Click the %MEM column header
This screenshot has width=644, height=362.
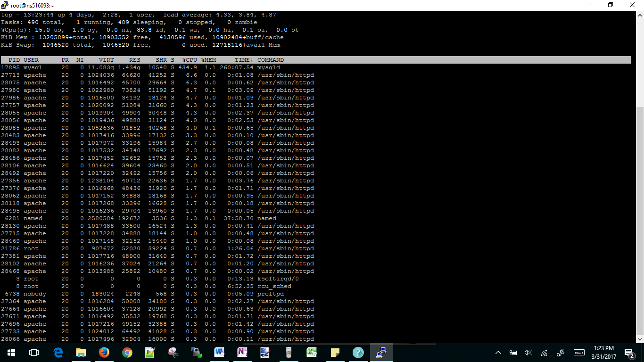tap(208, 60)
